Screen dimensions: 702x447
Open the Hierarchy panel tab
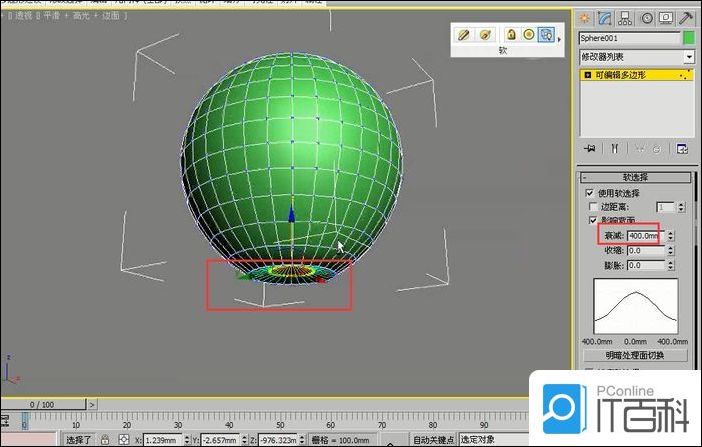point(627,17)
